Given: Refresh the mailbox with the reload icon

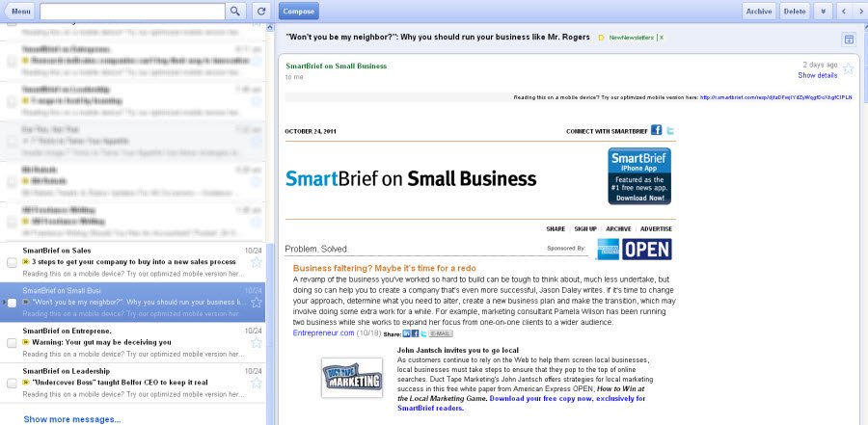Looking at the screenshot, I should [261, 11].
